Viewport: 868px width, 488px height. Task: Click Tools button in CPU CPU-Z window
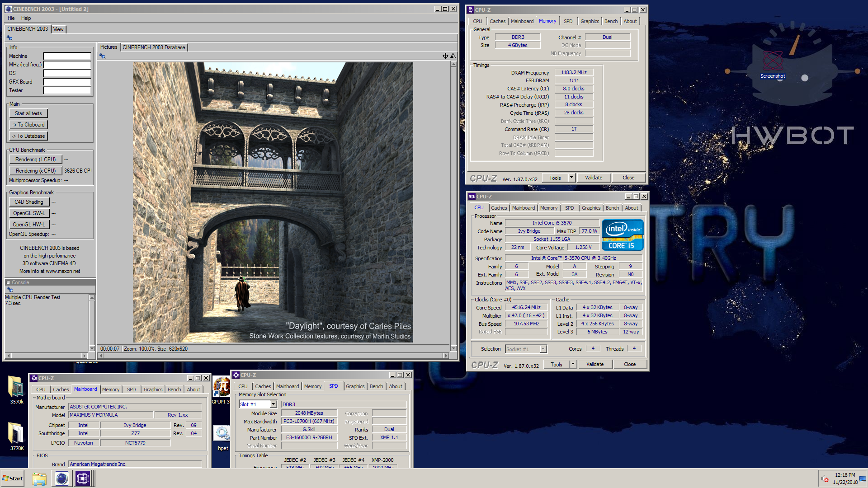click(557, 364)
